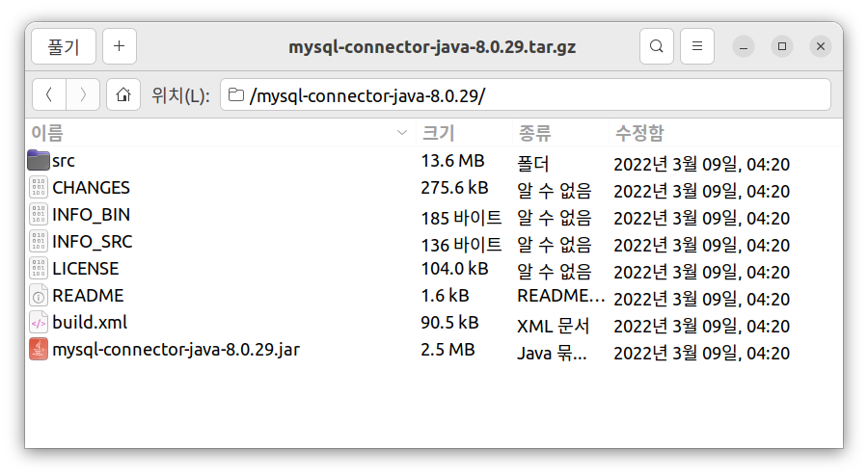Click the CHANGES file name

coord(92,188)
